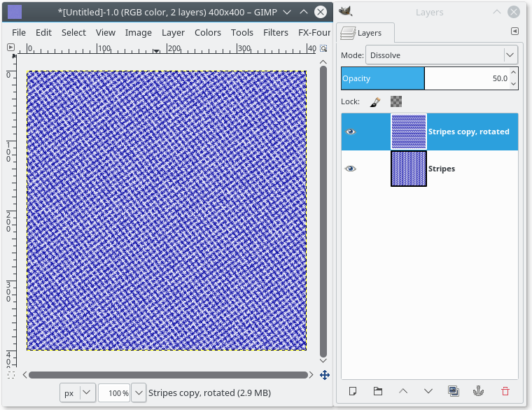This screenshot has width=532, height=410.
Task: Delete the selected layer
Action: point(505,391)
